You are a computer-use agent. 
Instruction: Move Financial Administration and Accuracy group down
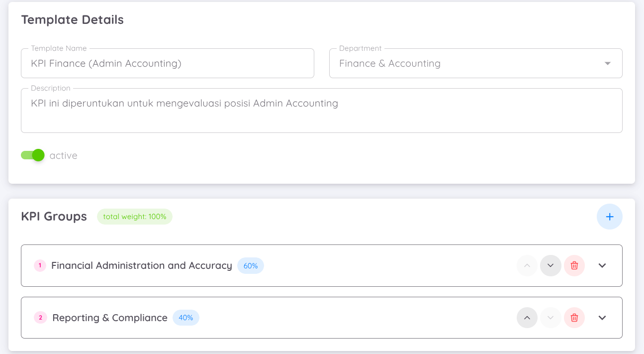click(551, 265)
